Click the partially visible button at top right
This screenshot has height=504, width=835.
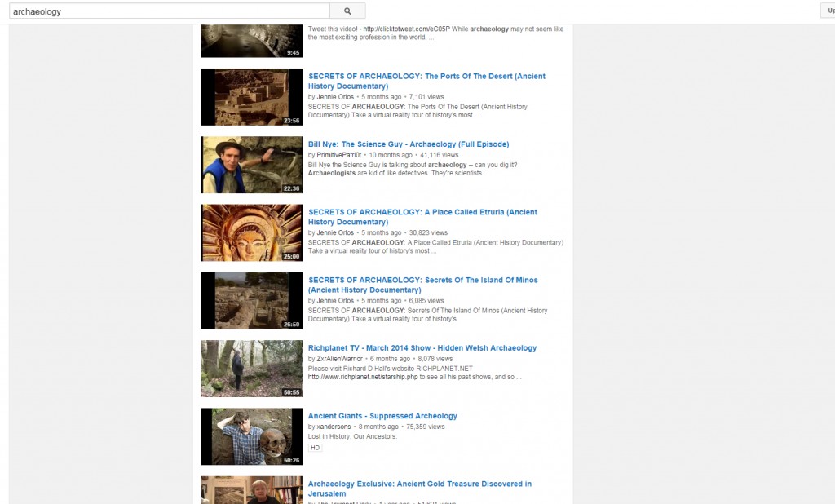coord(828,11)
